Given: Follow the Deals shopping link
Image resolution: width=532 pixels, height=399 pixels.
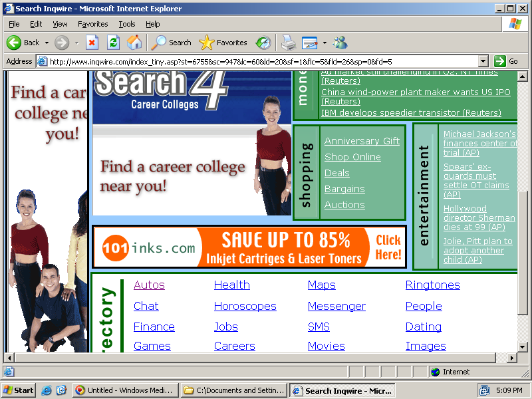Looking at the screenshot, I should (x=337, y=173).
